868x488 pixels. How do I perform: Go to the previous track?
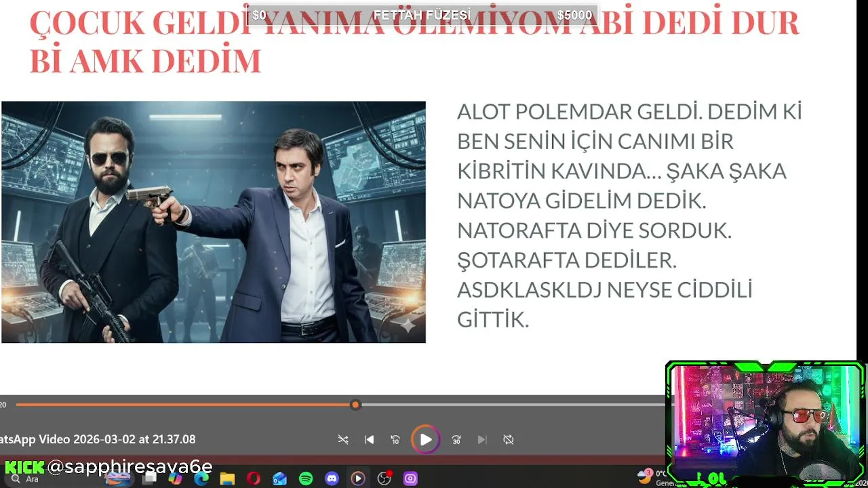pyautogui.click(x=369, y=440)
